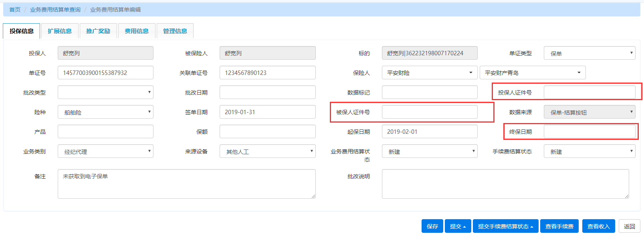The width and height of the screenshot is (644, 236).
Task: Focus the 终保日期 date field
Action: pyautogui.click(x=589, y=132)
